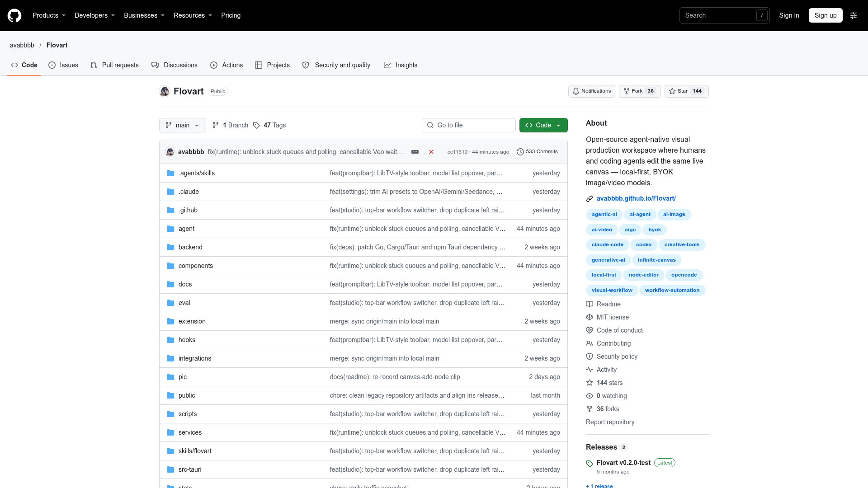Open the src-tauri folder

pos(190,469)
